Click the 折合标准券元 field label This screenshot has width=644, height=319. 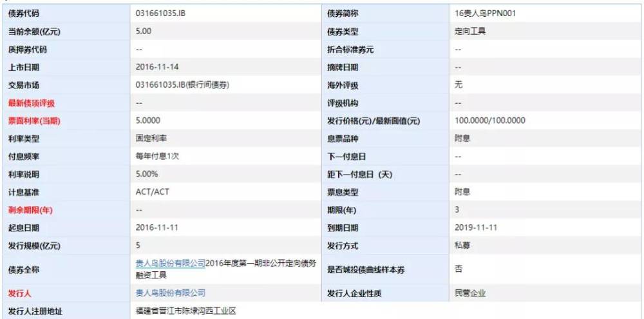pyautogui.click(x=350, y=50)
